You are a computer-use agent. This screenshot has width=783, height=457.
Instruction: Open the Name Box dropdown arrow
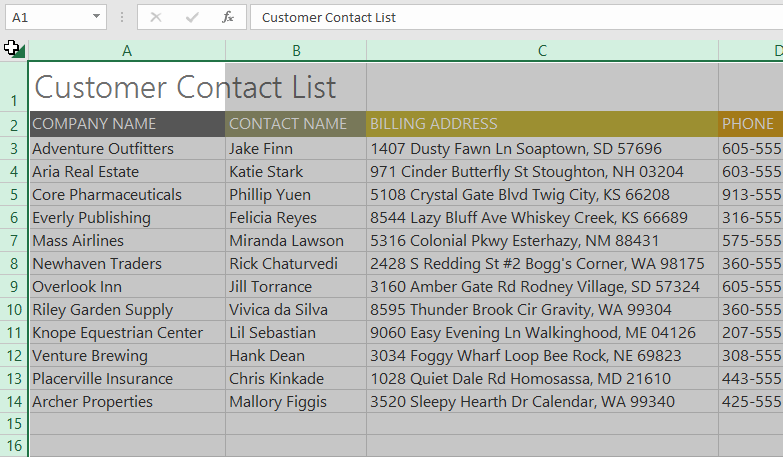pos(97,17)
